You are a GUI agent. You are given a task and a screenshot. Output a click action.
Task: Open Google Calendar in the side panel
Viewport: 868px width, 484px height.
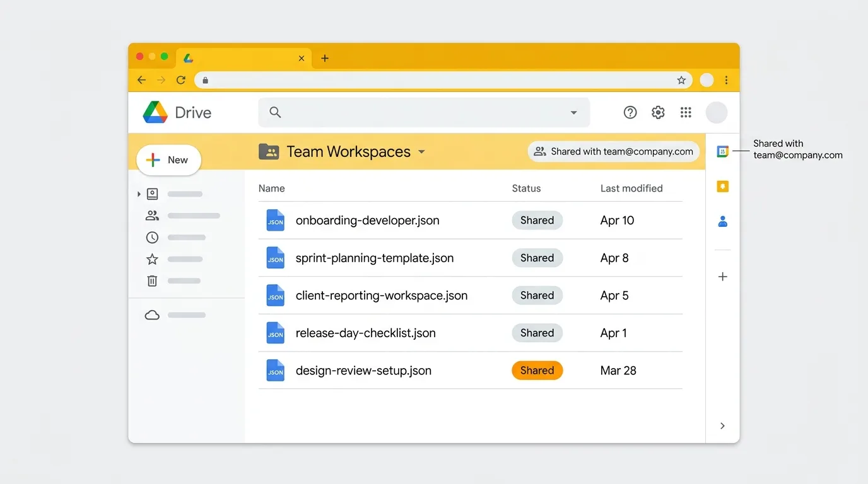(x=722, y=151)
